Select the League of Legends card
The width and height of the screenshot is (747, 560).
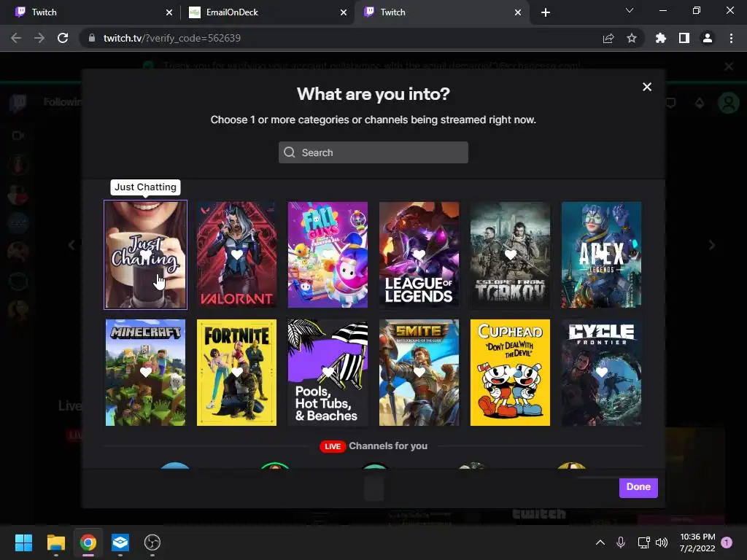click(x=419, y=254)
